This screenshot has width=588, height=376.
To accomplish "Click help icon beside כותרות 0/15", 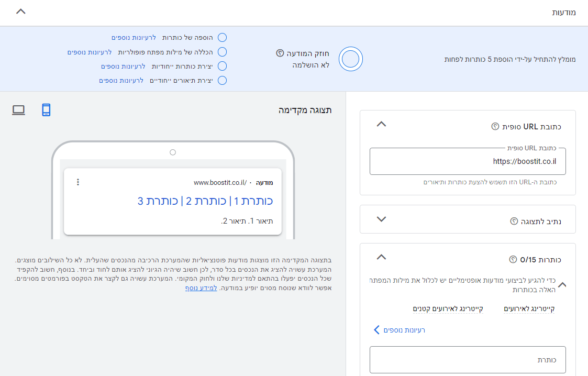I will [513, 259].
